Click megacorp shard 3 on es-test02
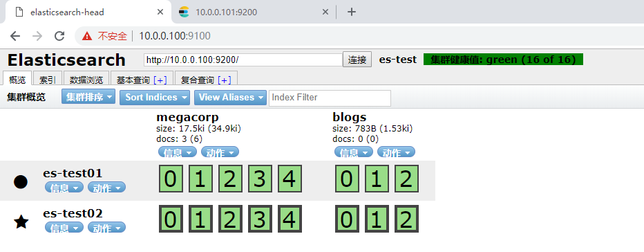The height and width of the screenshot is (252, 644). tap(260, 219)
